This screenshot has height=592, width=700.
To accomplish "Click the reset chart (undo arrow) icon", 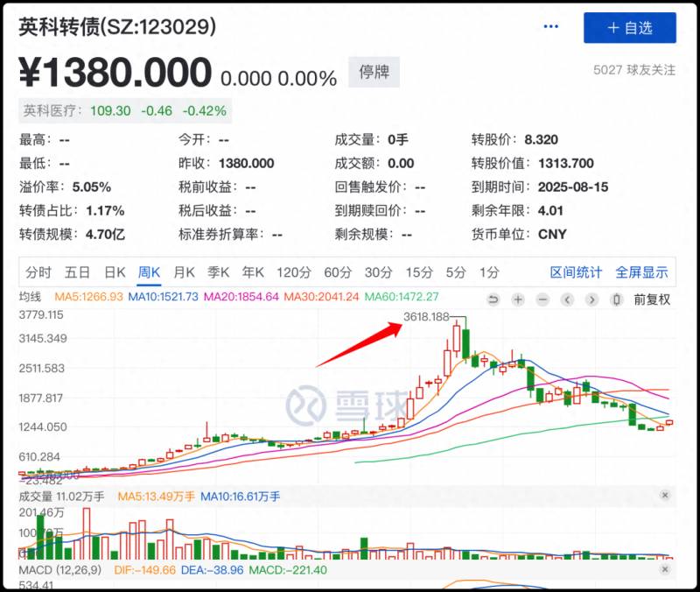I will point(493,300).
